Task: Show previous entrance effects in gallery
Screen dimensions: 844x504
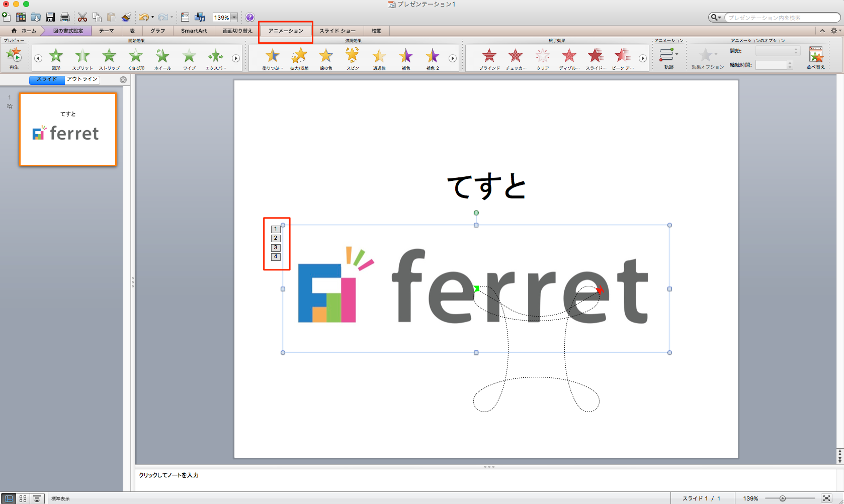Action: point(38,58)
